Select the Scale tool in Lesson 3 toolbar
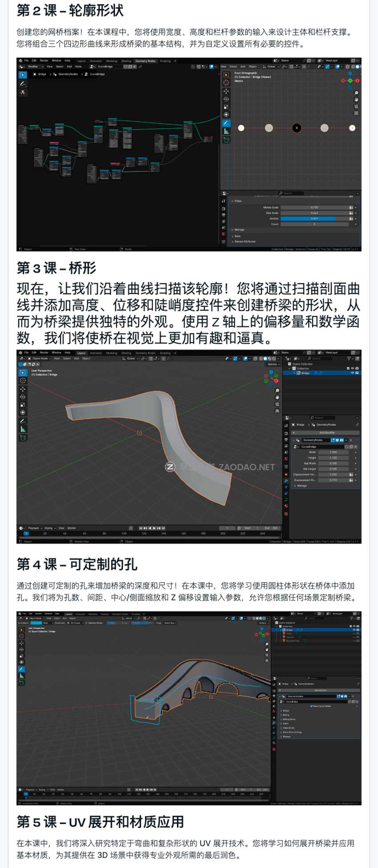Viewport: 378px width, 868px height. point(23,405)
